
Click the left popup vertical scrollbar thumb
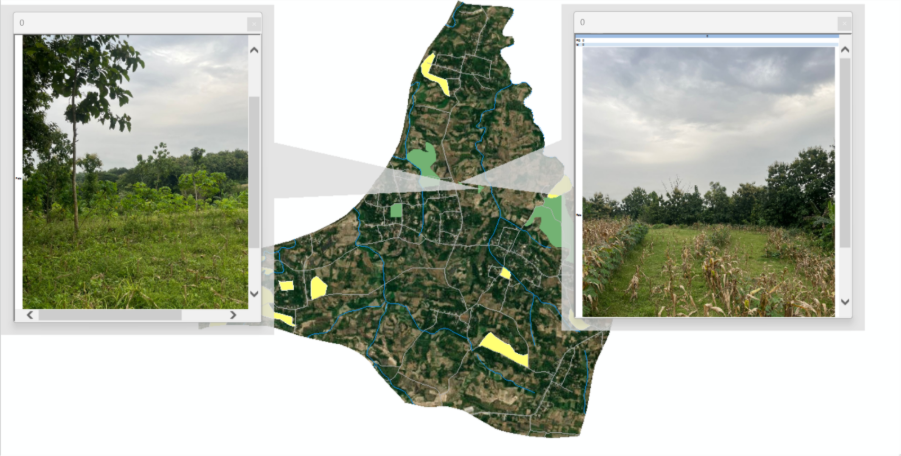pos(254,170)
